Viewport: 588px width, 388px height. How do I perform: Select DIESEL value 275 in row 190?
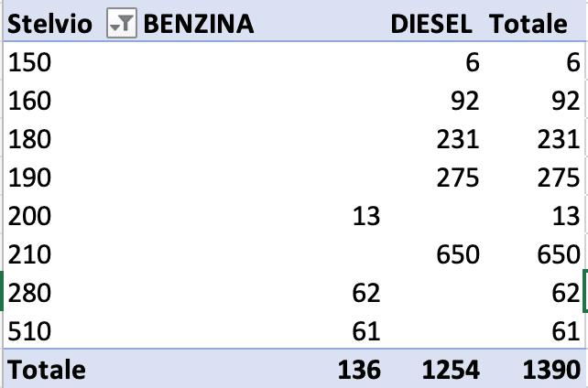[x=458, y=178]
